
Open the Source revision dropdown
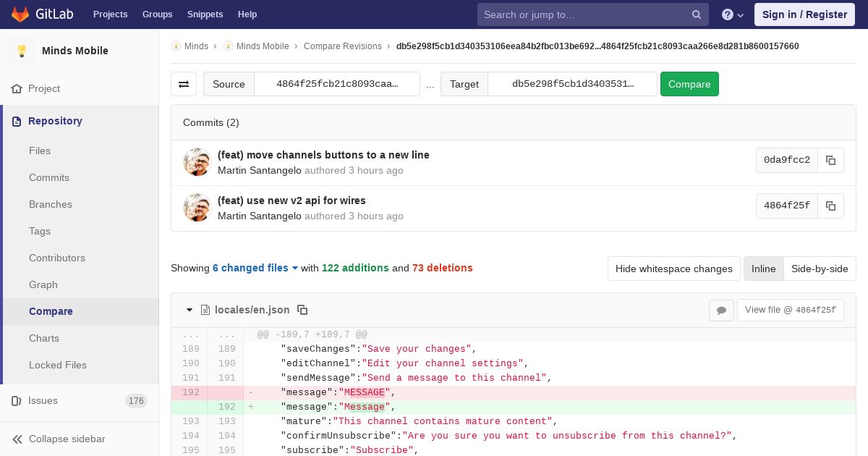click(x=337, y=84)
